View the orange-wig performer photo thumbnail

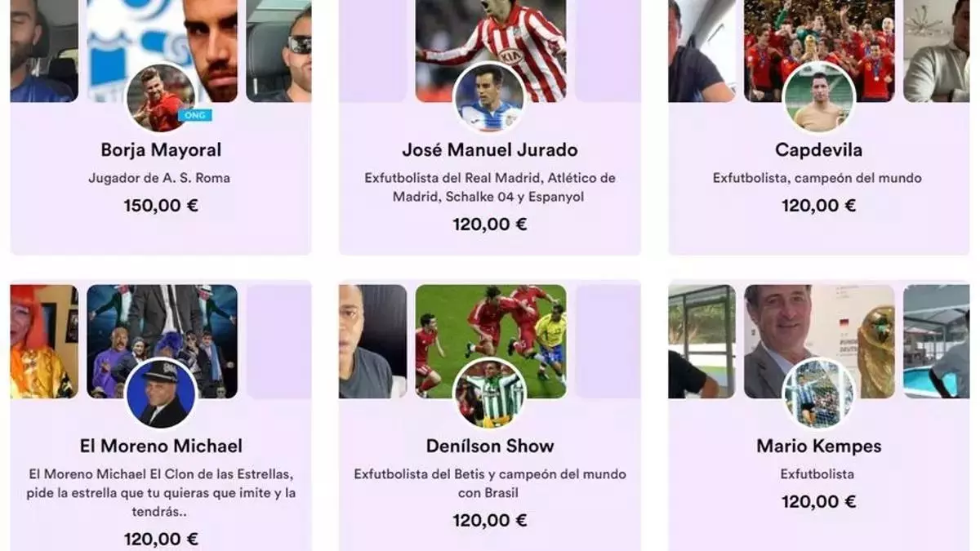tap(44, 341)
